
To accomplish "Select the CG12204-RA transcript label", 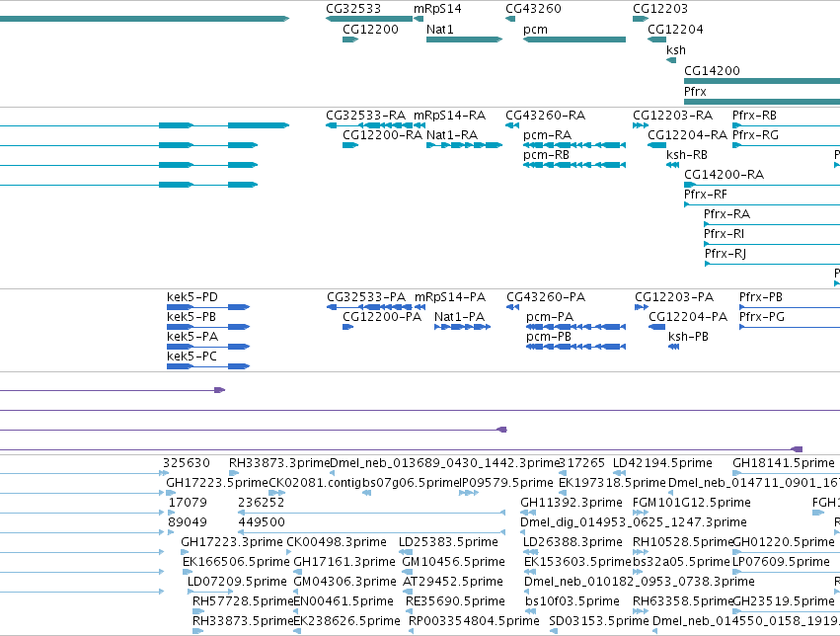I will [x=687, y=135].
